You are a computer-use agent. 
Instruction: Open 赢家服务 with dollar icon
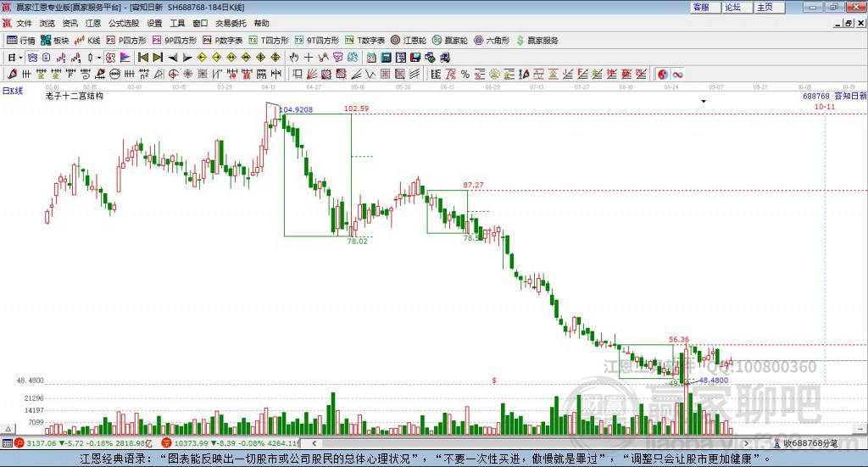point(537,41)
